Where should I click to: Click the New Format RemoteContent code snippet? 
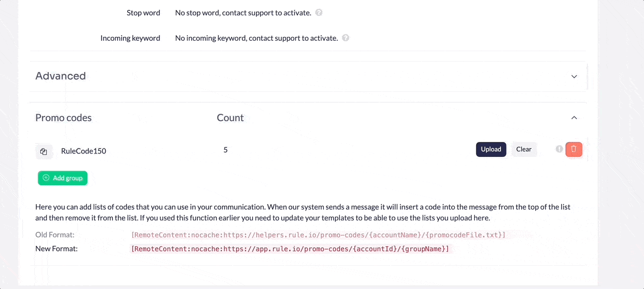pyautogui.click(x=290, y=249)
